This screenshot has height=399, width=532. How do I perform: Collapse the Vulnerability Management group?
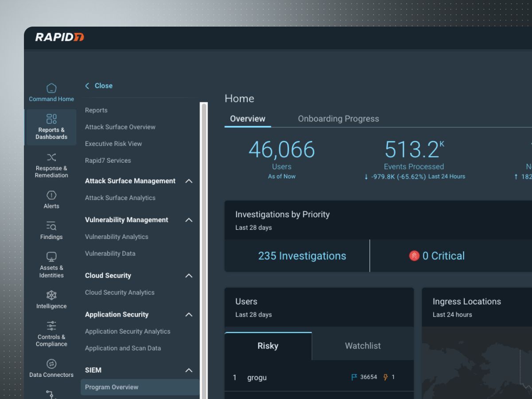pyautogui.click(x=189, y=220)
